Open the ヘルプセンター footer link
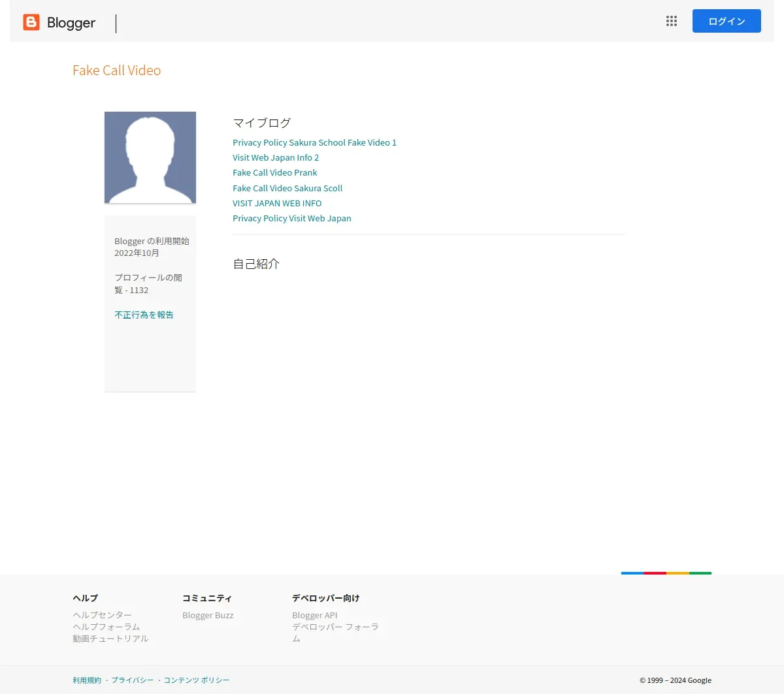The width and height of the screenshot is (784, 694). click(x=102, y=615)
